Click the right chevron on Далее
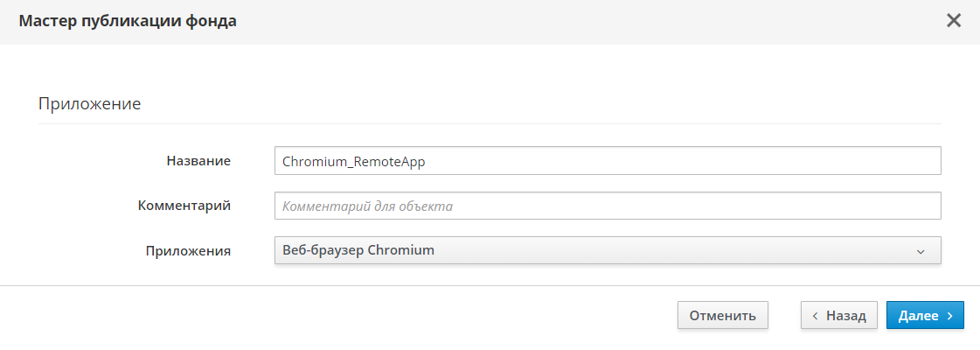This screenshot has height=350, width=980. 949,316
